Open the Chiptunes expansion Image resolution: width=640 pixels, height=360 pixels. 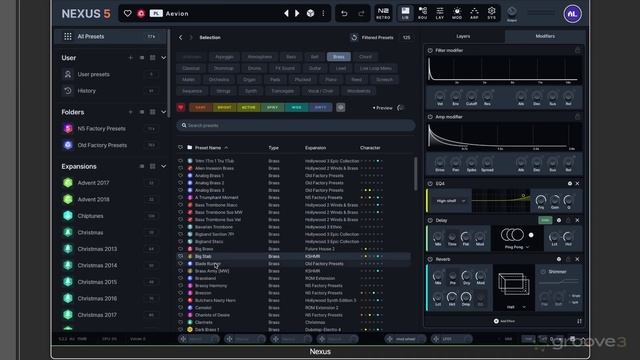point(90,216)
